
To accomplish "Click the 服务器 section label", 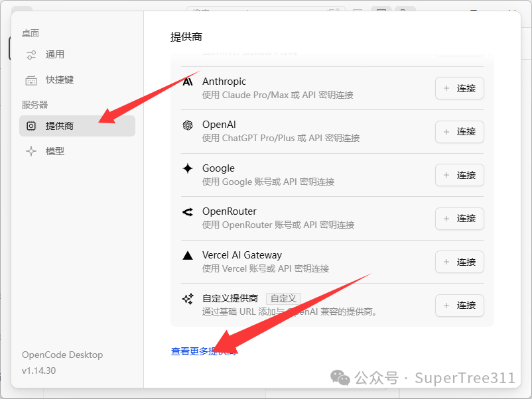I will (34, 105).
